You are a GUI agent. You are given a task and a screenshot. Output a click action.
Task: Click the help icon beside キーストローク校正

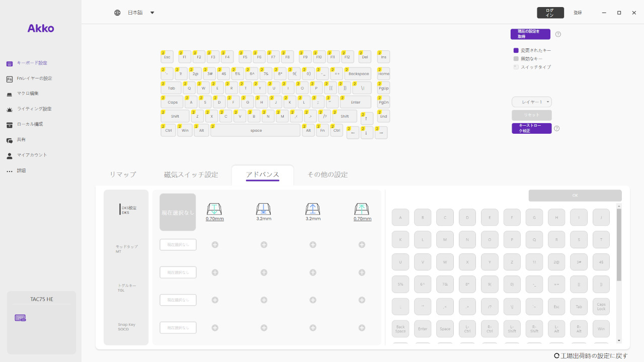point(557,128)
